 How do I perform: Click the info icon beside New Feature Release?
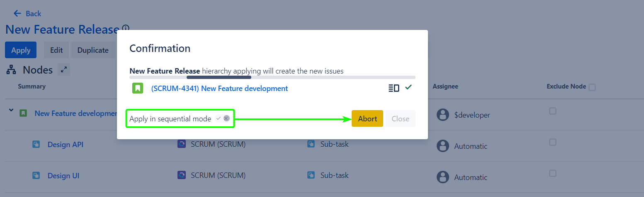[x=126, y=28]
